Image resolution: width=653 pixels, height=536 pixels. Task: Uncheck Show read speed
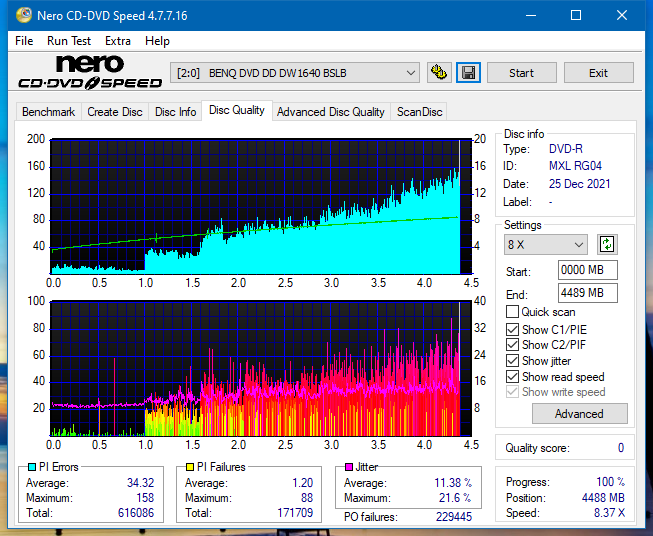512,376
